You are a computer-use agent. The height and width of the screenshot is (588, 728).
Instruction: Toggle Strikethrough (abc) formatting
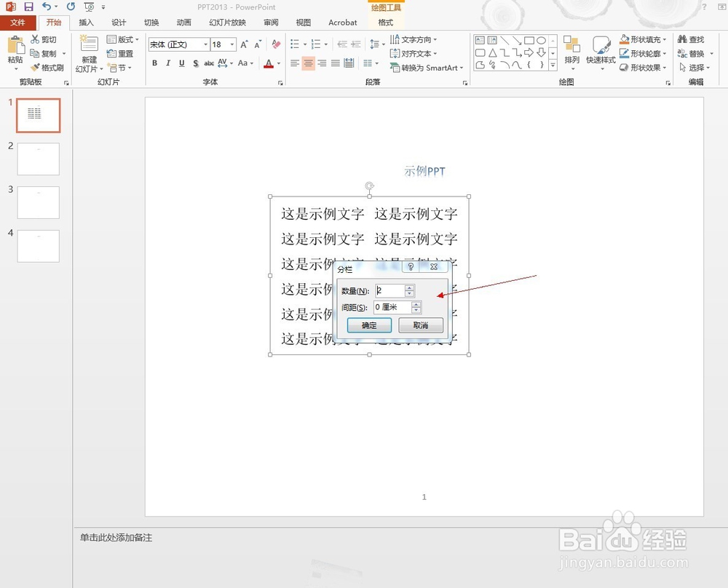209,63
